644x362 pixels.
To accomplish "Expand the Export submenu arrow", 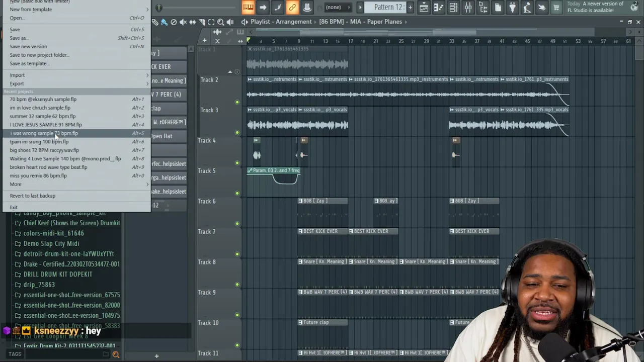I will (x=147, y=84).
